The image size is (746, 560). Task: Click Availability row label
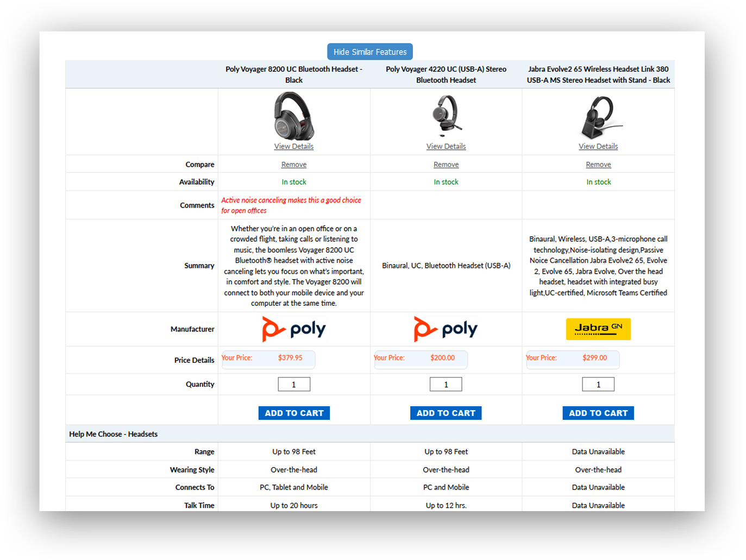pyautogui.click(x=197, y=182)
